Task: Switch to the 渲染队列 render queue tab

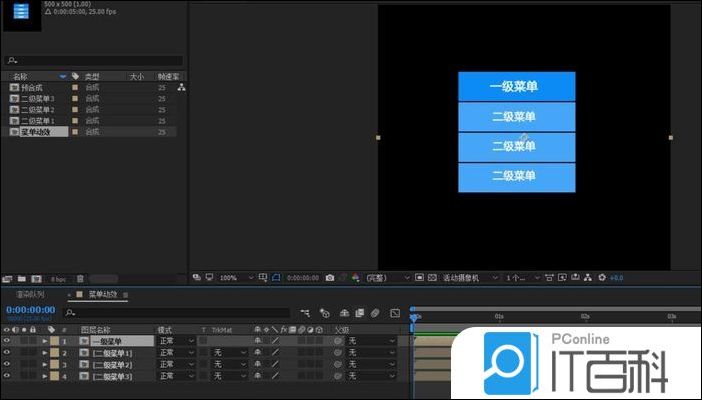Action: pyautogui.click(x=30, y=294)
